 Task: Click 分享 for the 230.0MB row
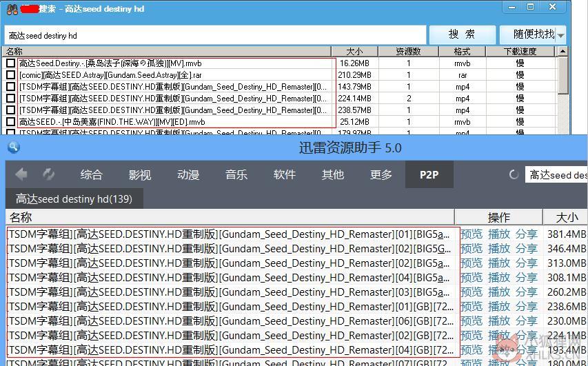pos(527,321)
